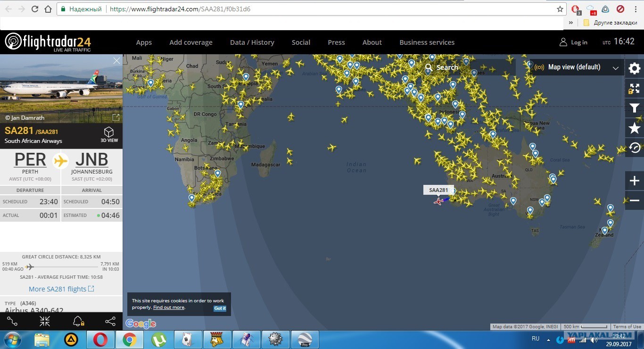Click the estimated arrival time 04:46

pos(110,215)
